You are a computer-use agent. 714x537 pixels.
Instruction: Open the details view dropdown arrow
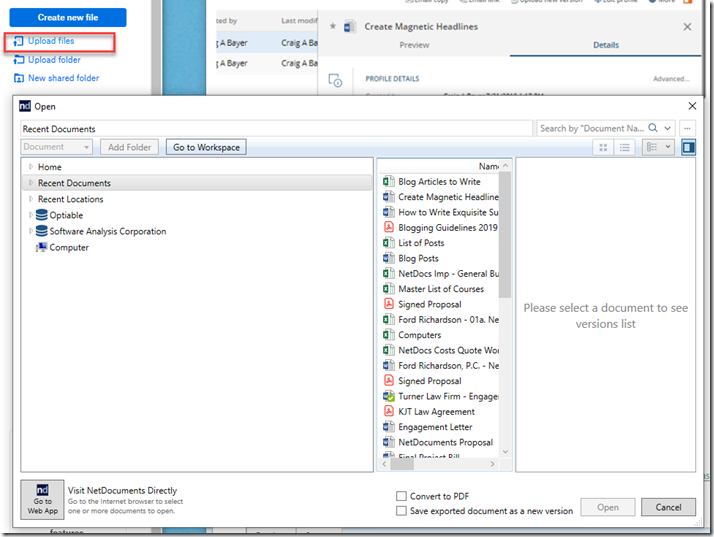pyautogui.click(x=668, y=147)
